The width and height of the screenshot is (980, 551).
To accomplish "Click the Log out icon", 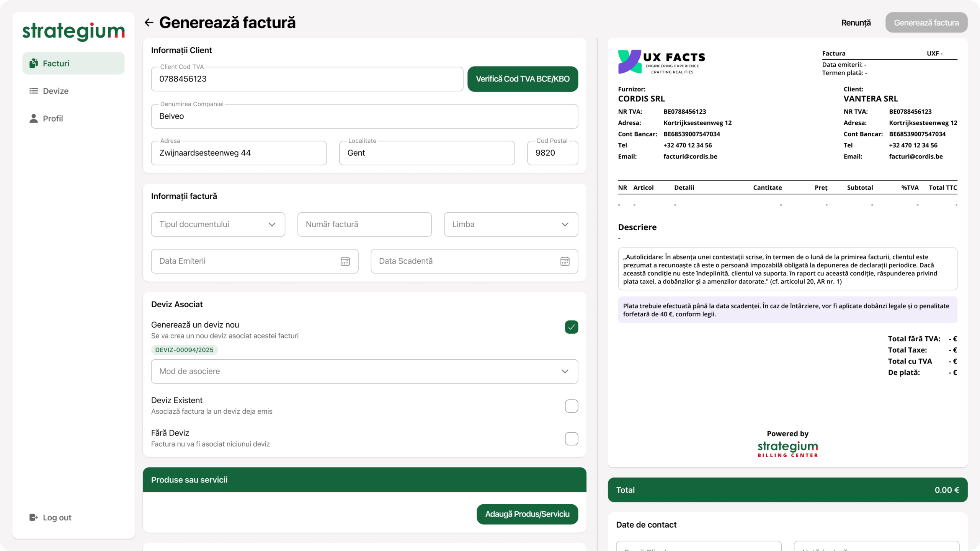I will 34,517.
